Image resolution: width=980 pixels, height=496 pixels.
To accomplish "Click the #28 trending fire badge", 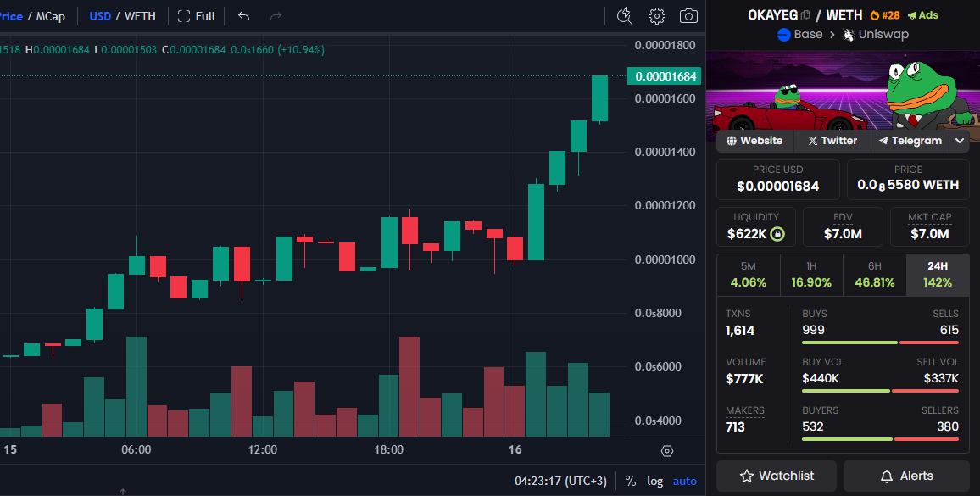I will click(885, 15).
